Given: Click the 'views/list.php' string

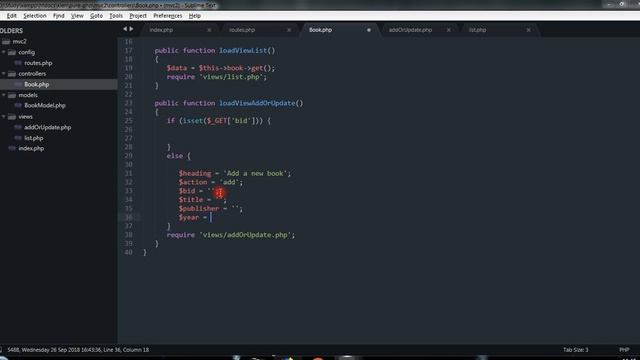Looking at the screenshot, I should tap(231, 77).
